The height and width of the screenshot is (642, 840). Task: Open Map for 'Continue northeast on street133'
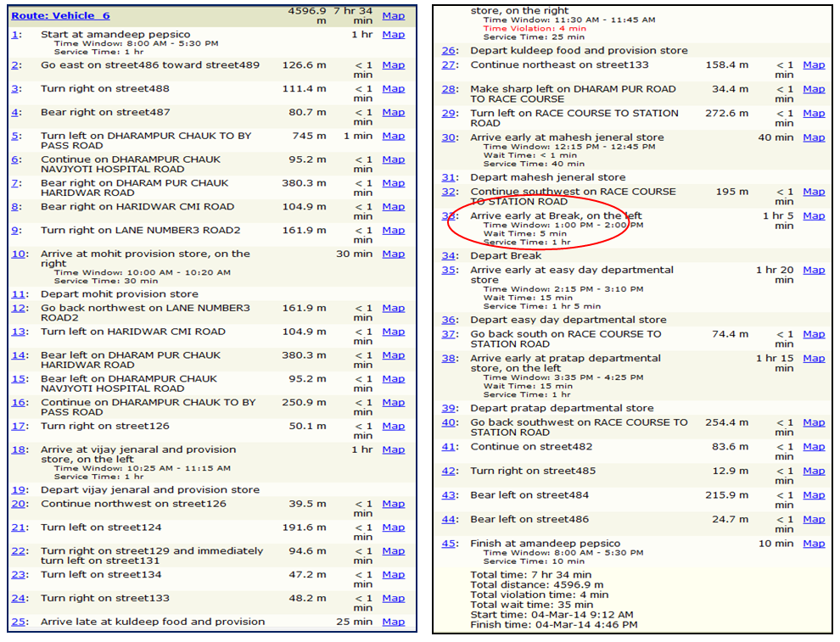[x=814, y=65]
